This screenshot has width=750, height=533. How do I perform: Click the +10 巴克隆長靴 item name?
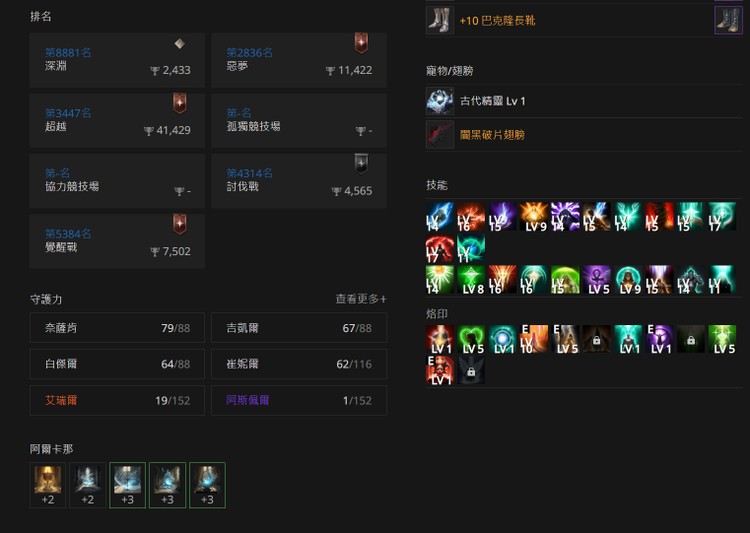pos(497,21)
